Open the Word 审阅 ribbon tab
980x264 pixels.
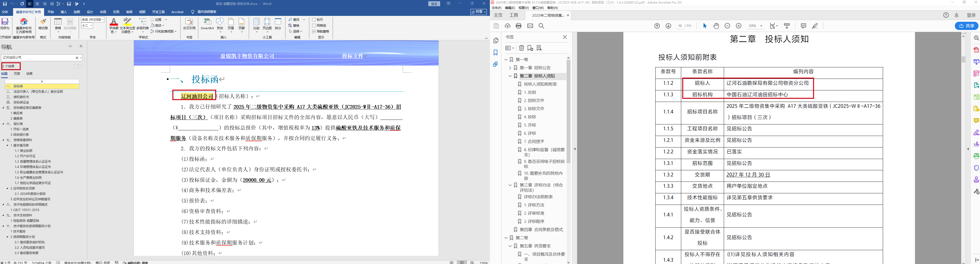(x=129, y=12)
